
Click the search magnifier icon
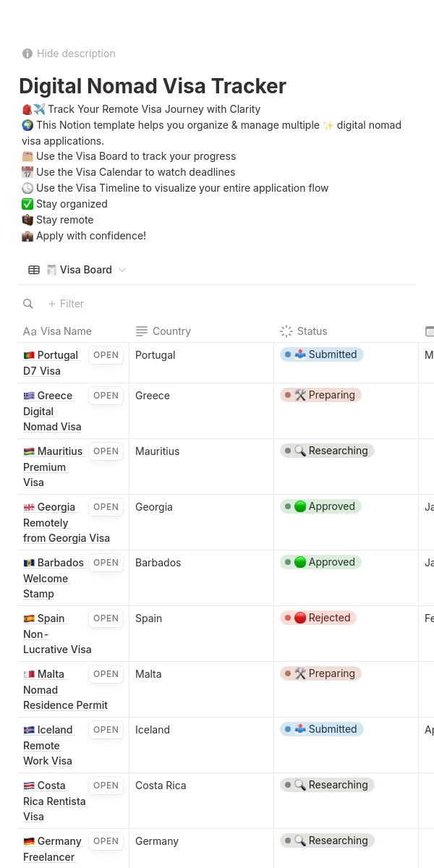pos(28,304)
